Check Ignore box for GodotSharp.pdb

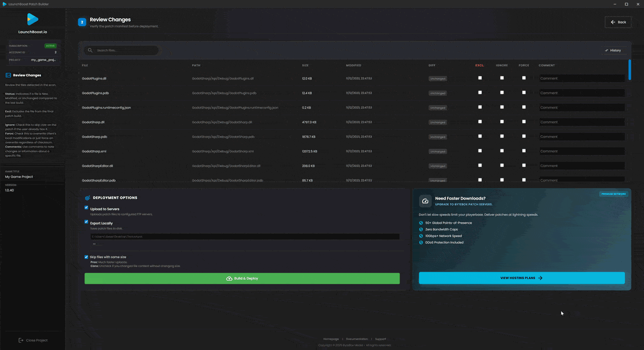point(502,136)
